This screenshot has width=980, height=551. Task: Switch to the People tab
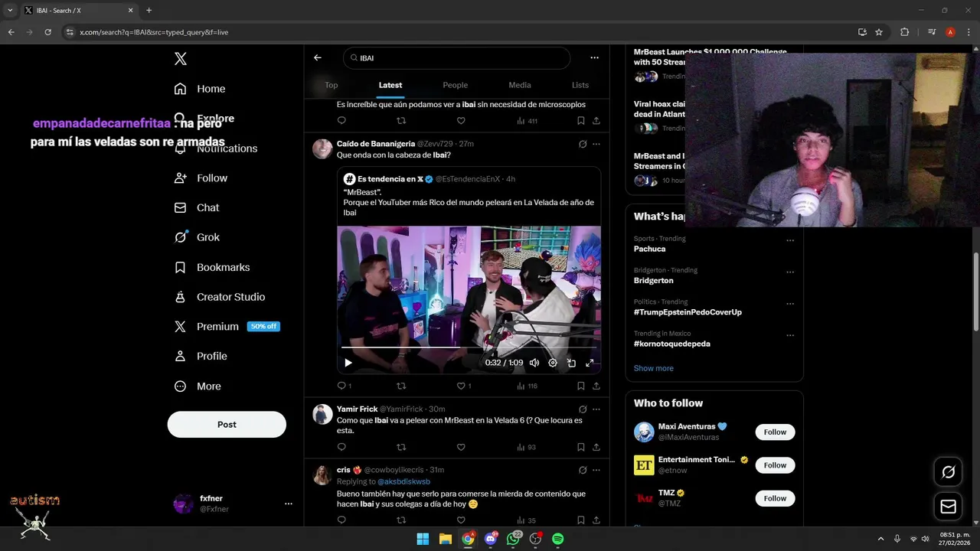click(456, 85)
